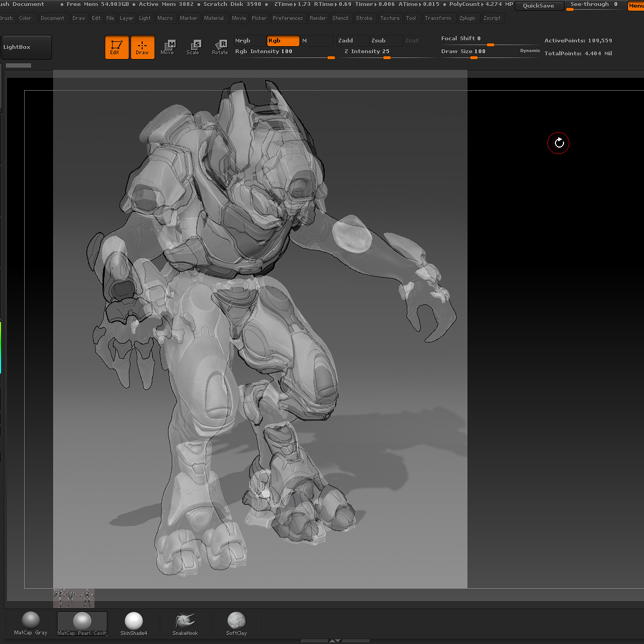The height and width of the screenshot is (644, 644).
Task: Click the Menus button in top bar
Action: [x=636, y=6]
